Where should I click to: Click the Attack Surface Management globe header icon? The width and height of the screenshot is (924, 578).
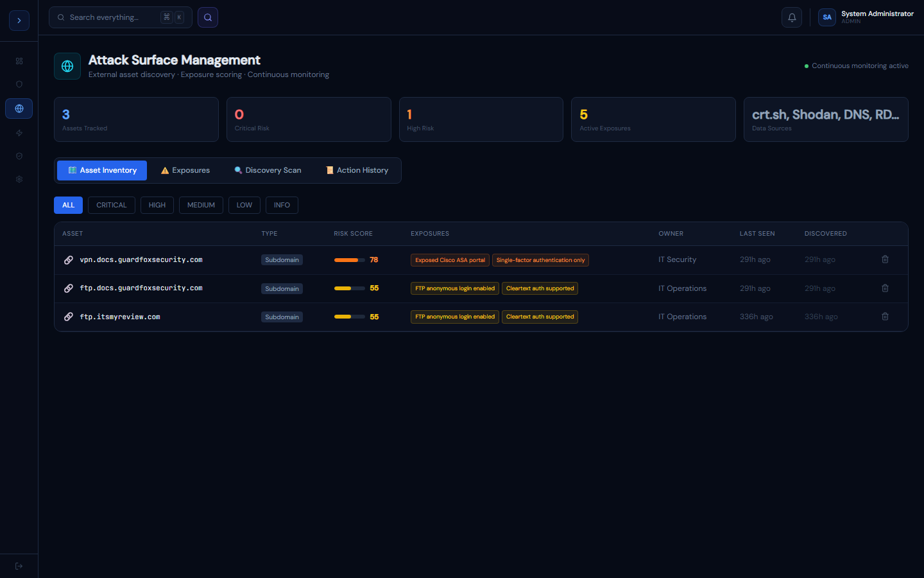[x=67, y=66]
